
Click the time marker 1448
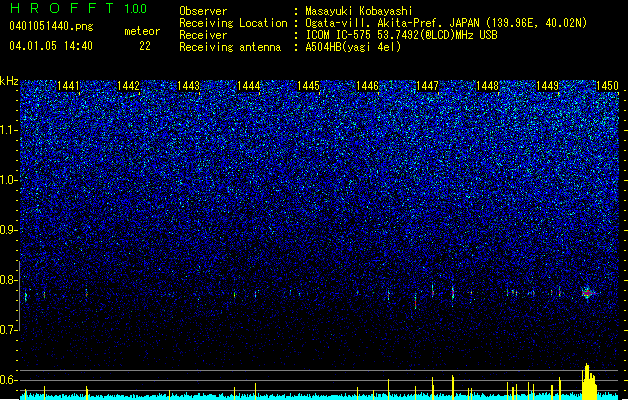tap(487, 86)
